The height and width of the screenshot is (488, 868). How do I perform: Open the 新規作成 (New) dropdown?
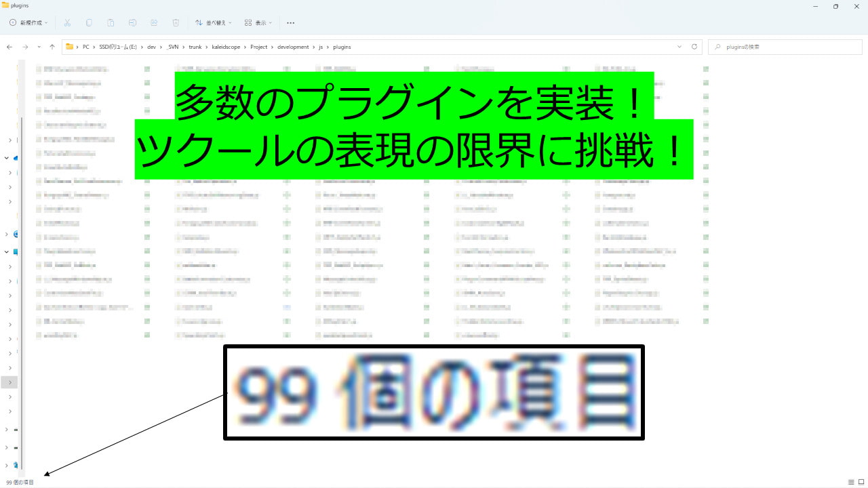tap(27, 22)
